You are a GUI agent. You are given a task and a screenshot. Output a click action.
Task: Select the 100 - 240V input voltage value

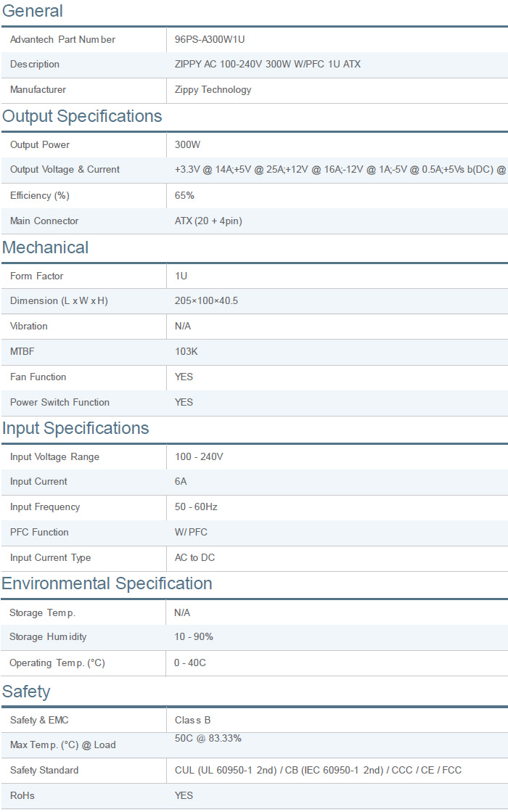(x=199, y=457)
